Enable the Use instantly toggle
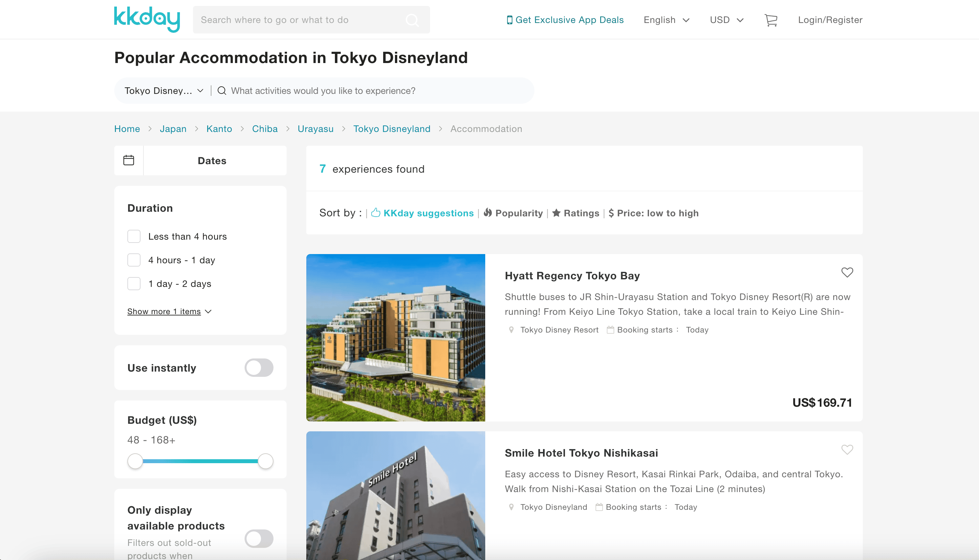Image resolution: width=979 pixels, height=560 pixels. point(259,368)
